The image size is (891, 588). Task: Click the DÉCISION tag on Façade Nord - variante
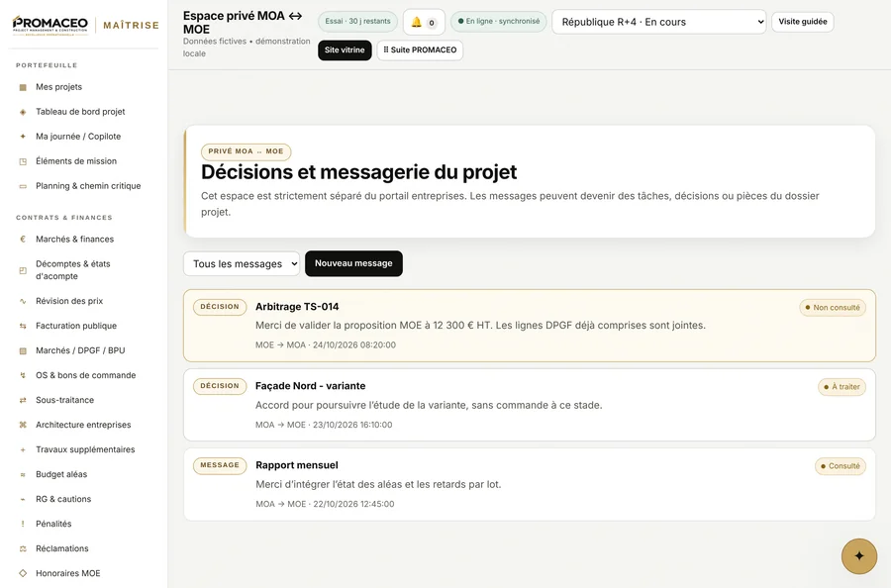tap(220, 386)
